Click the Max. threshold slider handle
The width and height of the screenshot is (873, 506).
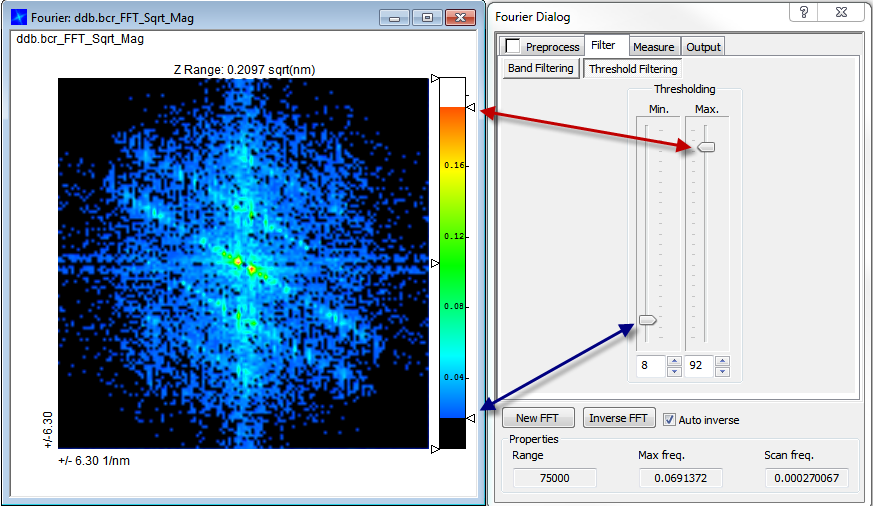point(706,147)
